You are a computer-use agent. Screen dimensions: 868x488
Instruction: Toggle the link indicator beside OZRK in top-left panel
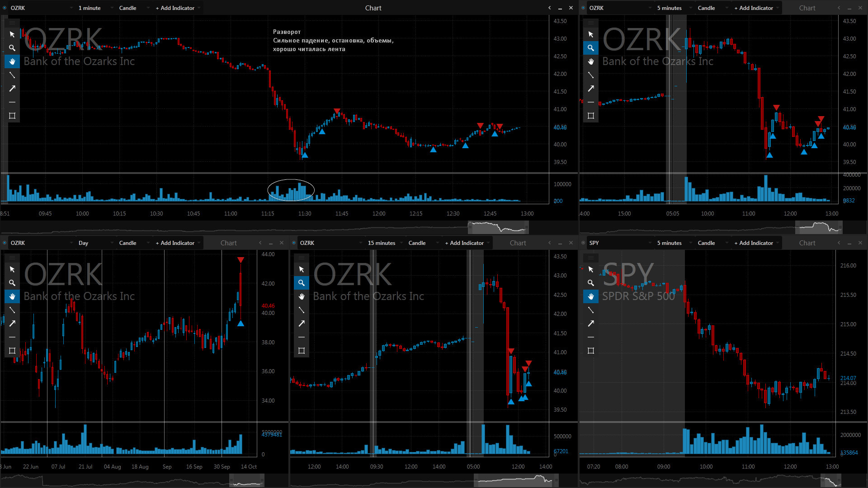5,8
